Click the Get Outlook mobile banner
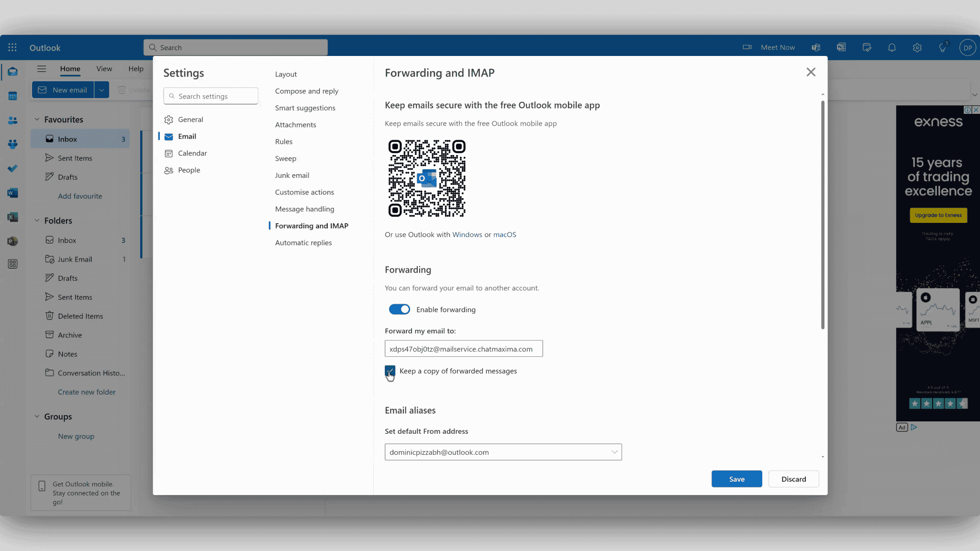The image size is (980, 551). [81, 493]
